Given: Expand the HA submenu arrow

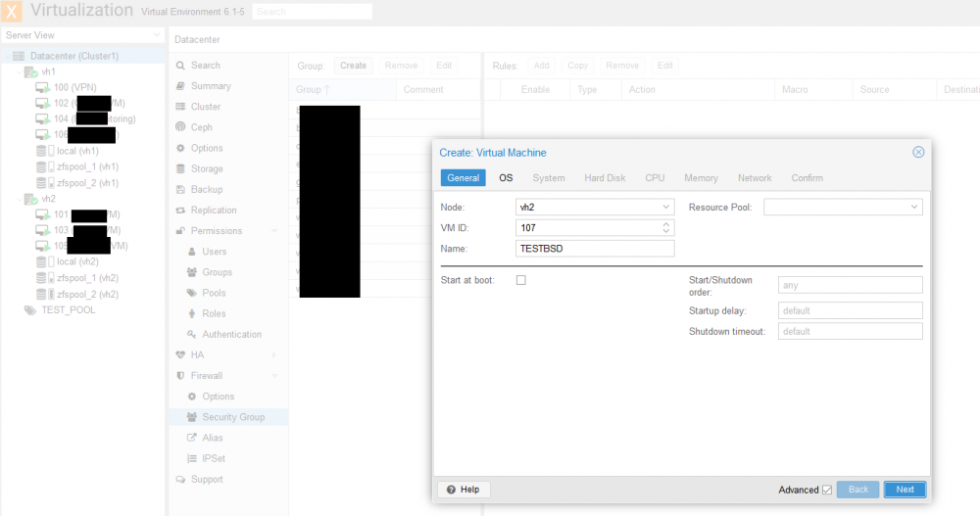Looking at the screenshot, I should tap(275, 354).
